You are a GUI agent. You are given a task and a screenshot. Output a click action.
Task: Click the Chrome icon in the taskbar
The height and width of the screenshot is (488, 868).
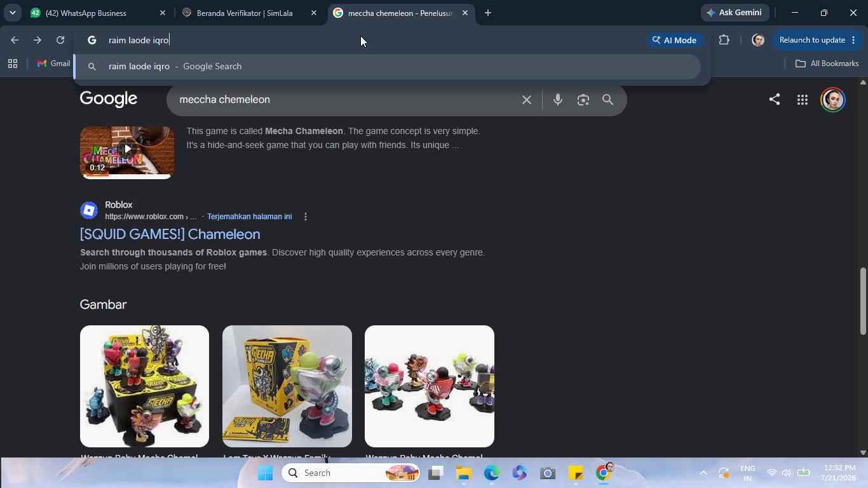604,473
